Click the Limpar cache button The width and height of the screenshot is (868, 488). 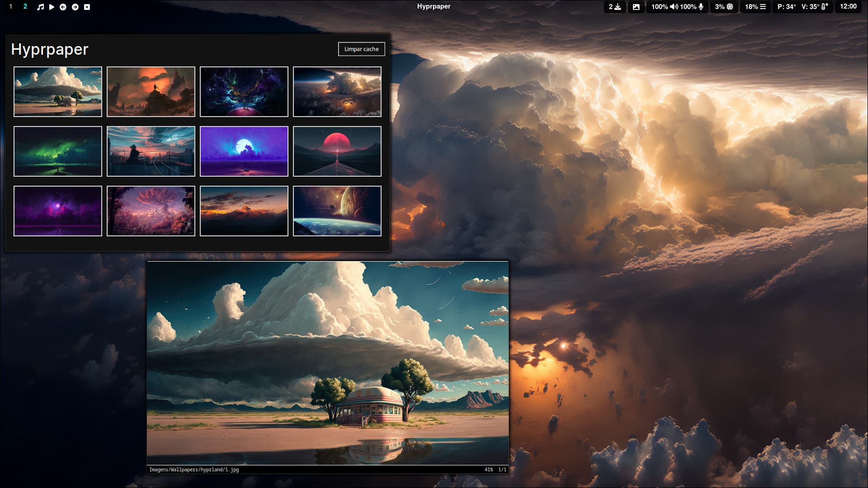pos(361,49)
